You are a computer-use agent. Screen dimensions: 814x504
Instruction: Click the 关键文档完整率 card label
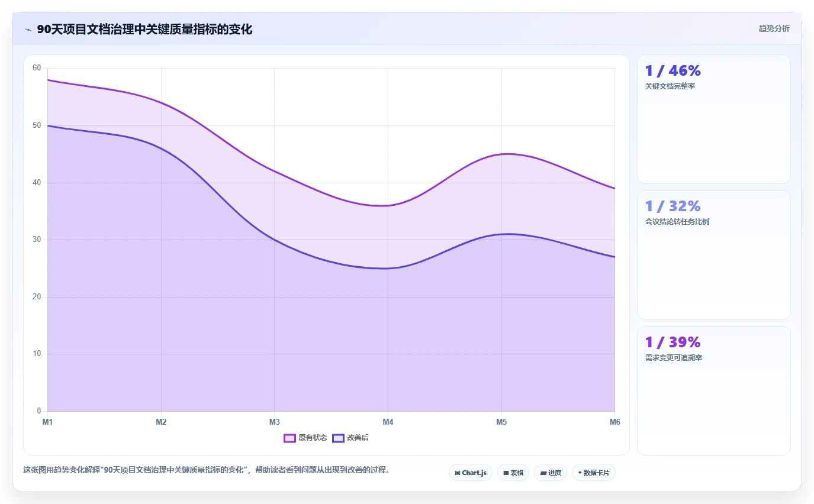tap(670, 86)
